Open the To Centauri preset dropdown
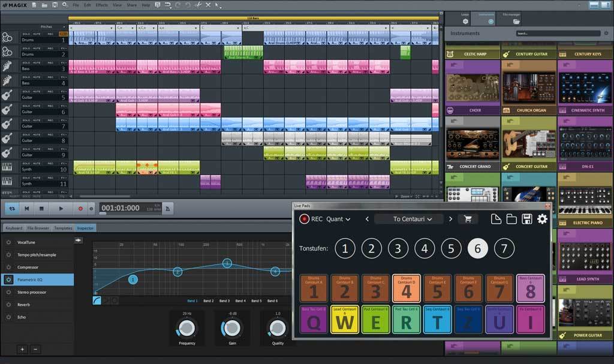Viewport: 614px width, 364px height. pos(412,219)
